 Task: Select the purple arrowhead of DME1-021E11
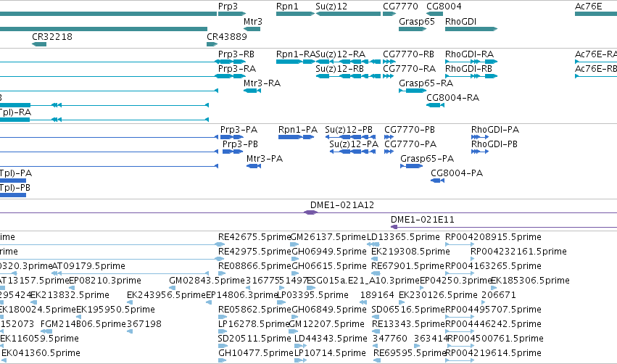pyautogui.click(x=394, y=228)
